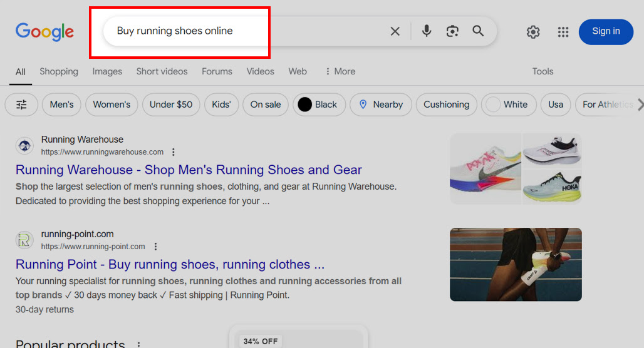Switch to the Shopping tab
Screen dimensions: 644x348
click(x=59, y=71)
